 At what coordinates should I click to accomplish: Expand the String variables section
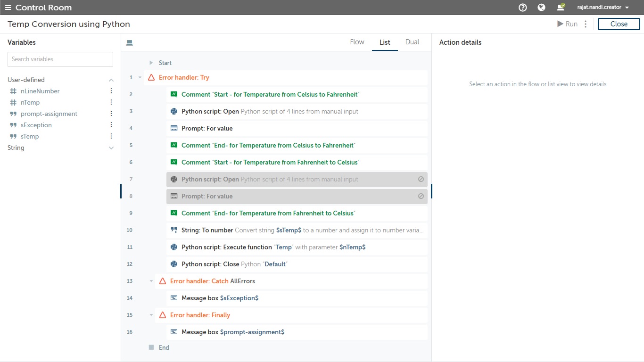[x=111, y=148]
